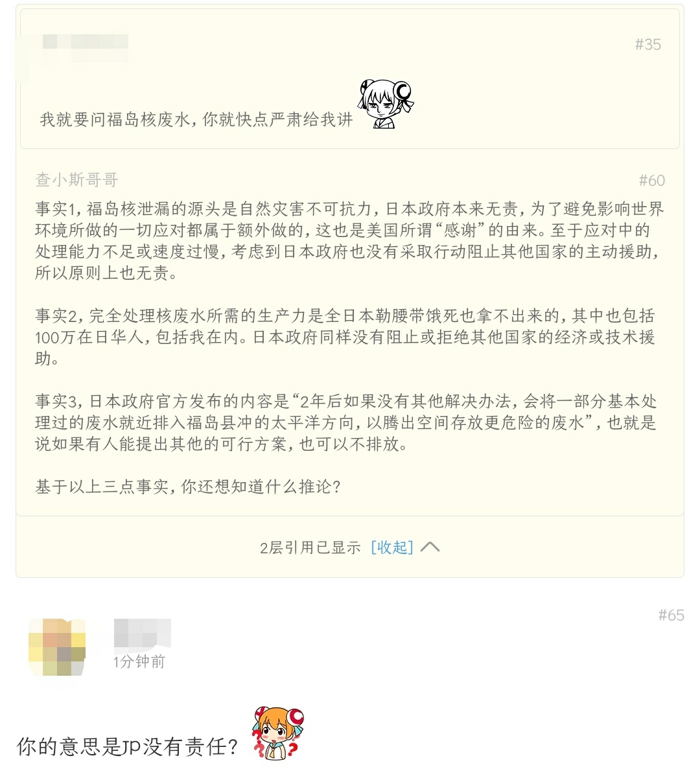
Task: Click the paragraph starting with 事实3
Action: click(x=346, y=423)
